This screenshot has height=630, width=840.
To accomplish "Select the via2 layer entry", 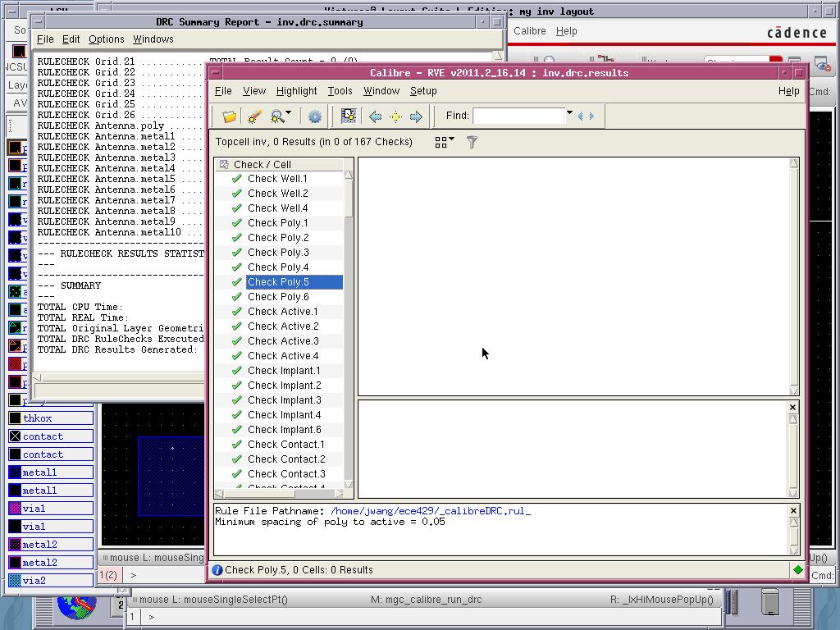I will coord(51,581).
